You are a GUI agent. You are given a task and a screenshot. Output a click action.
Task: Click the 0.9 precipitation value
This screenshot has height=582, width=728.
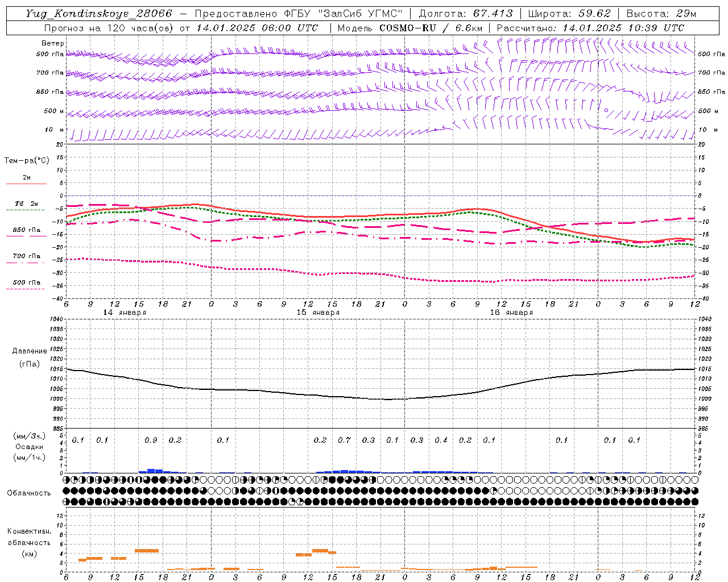tap(151, 440)
